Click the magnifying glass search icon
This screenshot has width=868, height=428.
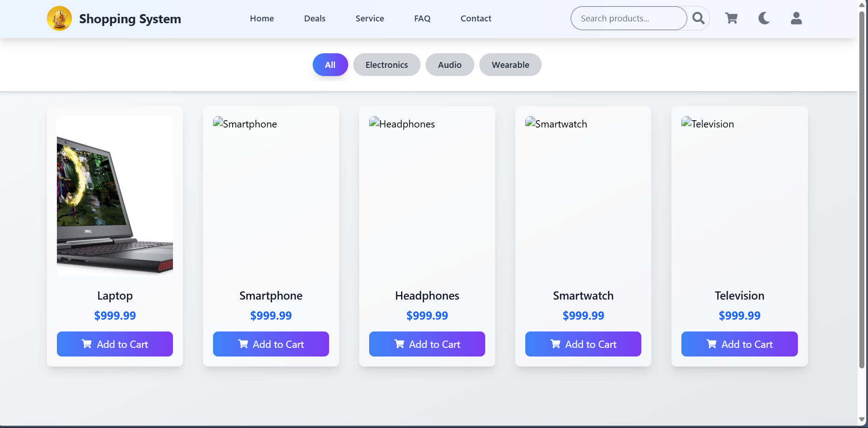[698, 18]
